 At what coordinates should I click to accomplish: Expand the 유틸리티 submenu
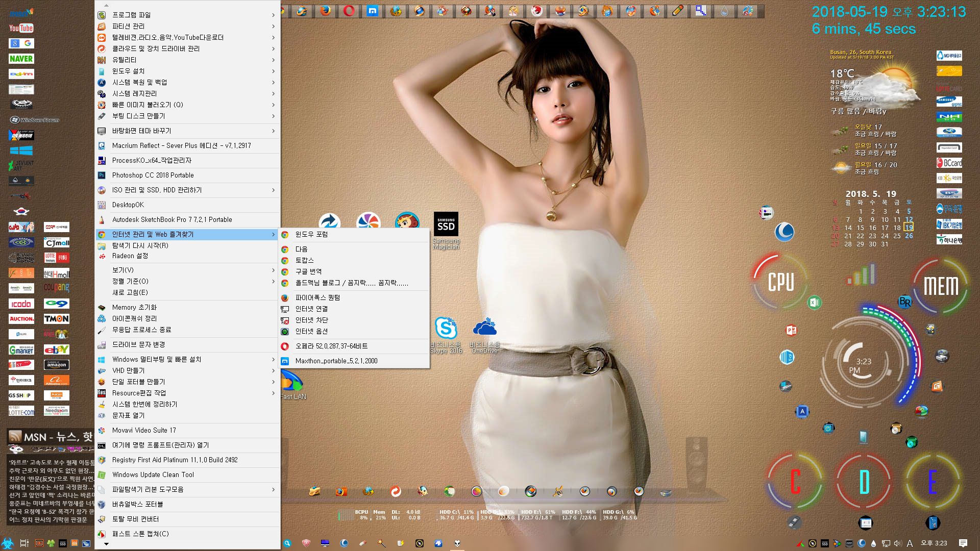[187, 60]
